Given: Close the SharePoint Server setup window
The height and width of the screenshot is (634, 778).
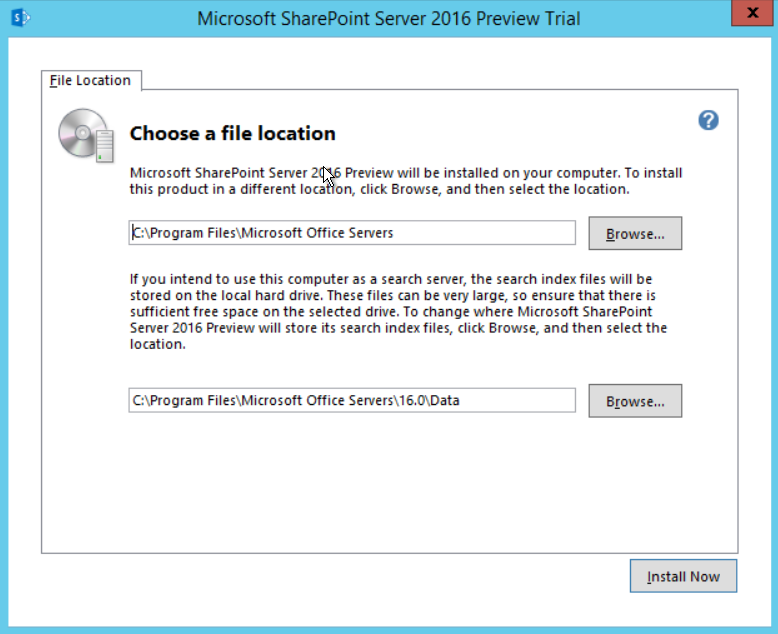Looking at the screenshot, I should click(x=752, y=12).
